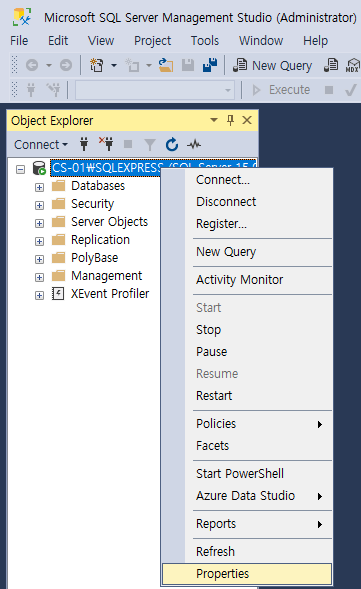This screenshot has height=589, width=361.
Task: Click the Navigate Backward toolbar arrow
Action: coord(32,65)
